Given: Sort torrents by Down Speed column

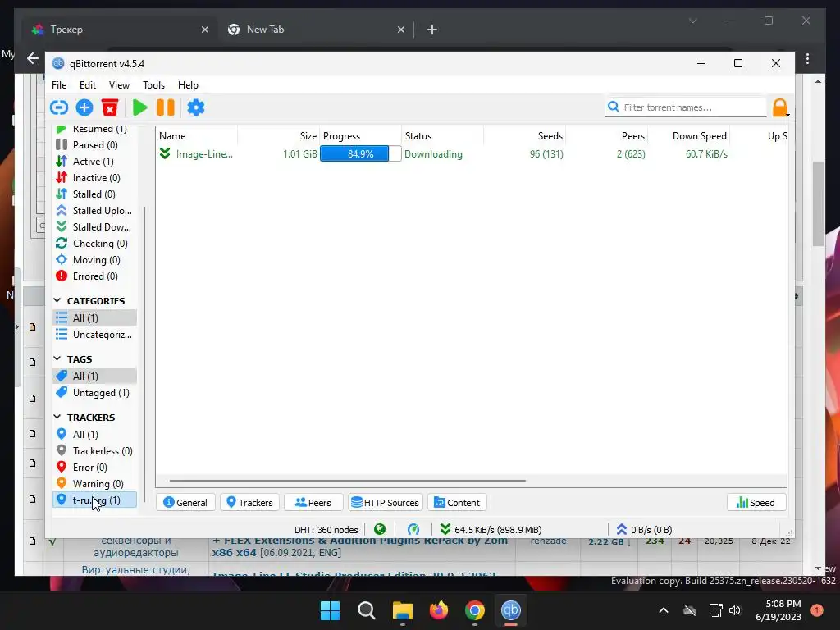Looking at the screenshot, I should (689, 136).
